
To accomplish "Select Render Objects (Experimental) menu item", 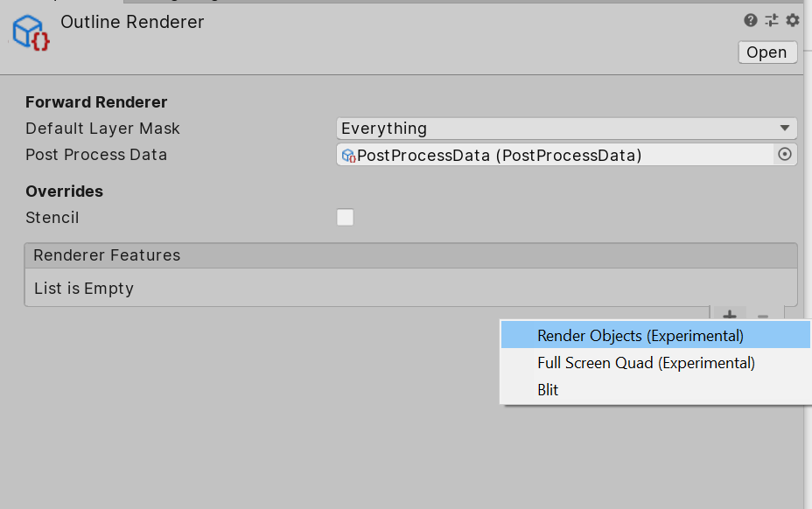I will (640, 336).
